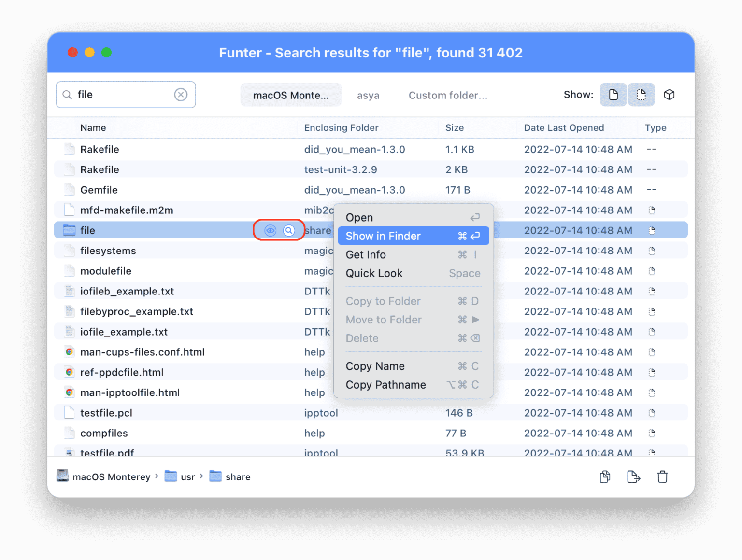The image size is (742, 560).
Task: Open the magnifier icon on the 'file' row
Action: tap(288, 230)
